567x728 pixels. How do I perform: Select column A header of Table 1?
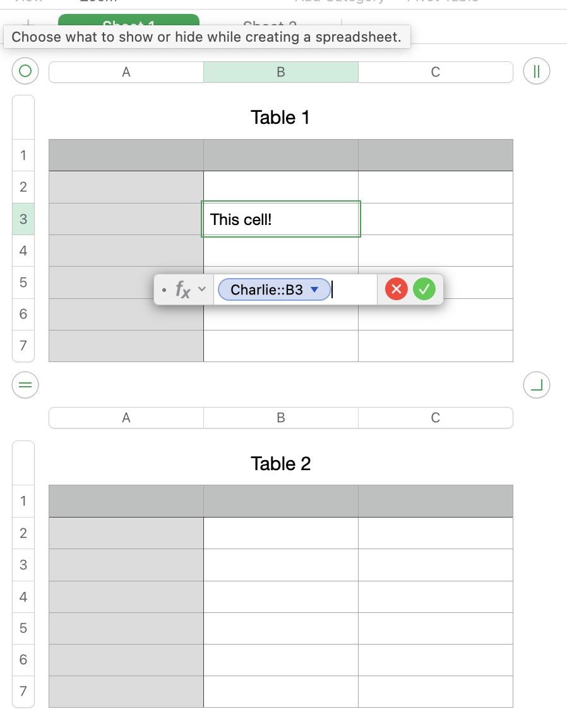click(126, 72)
